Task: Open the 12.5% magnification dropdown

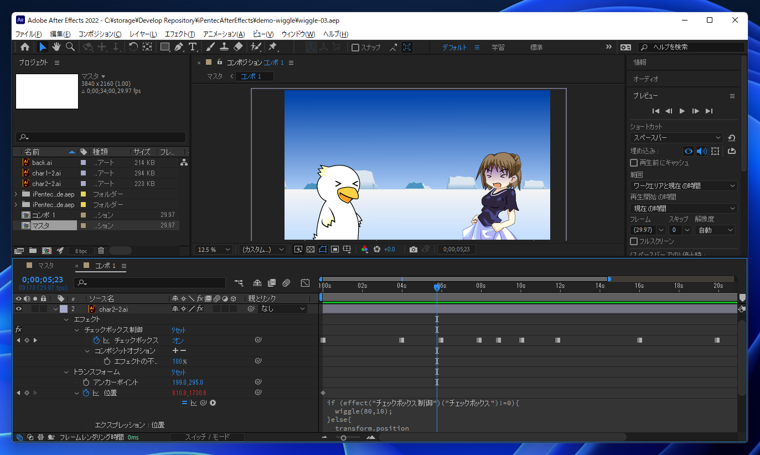Action: [x=213, y=250]
